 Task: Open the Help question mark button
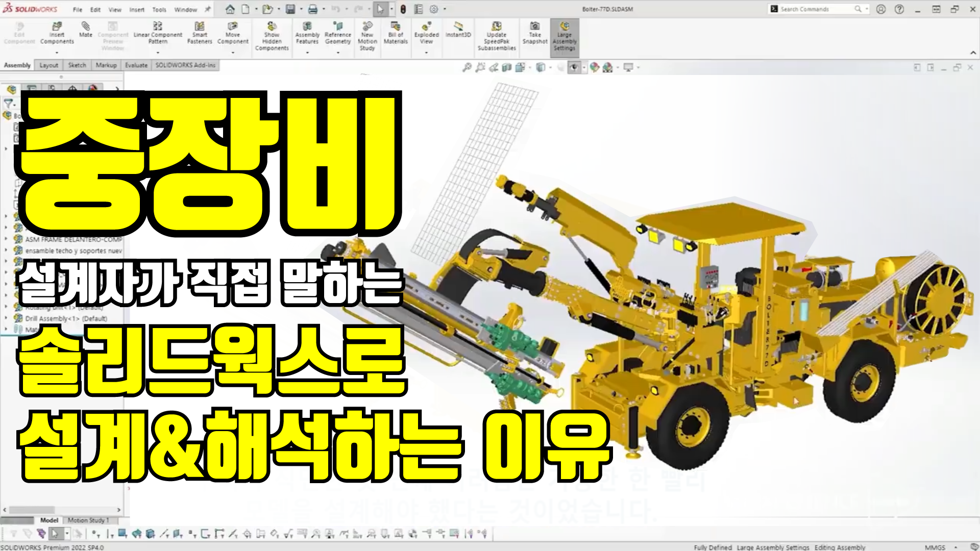click(899, 9)
